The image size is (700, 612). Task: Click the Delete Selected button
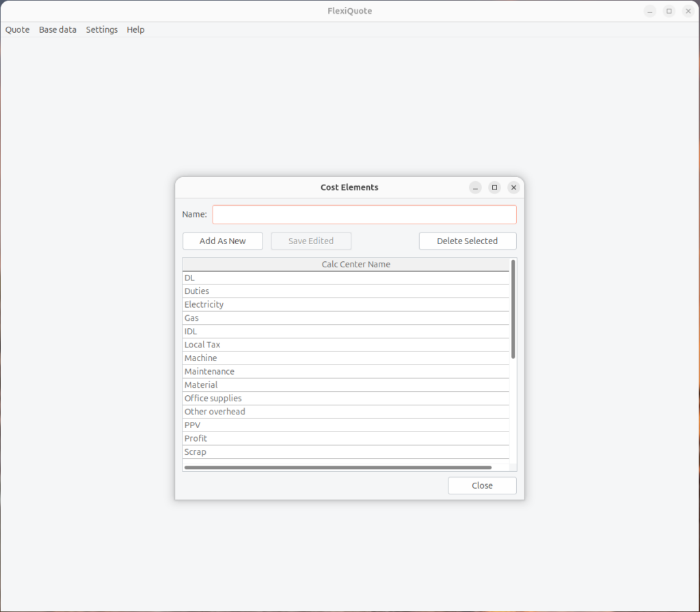click(467, 241)
